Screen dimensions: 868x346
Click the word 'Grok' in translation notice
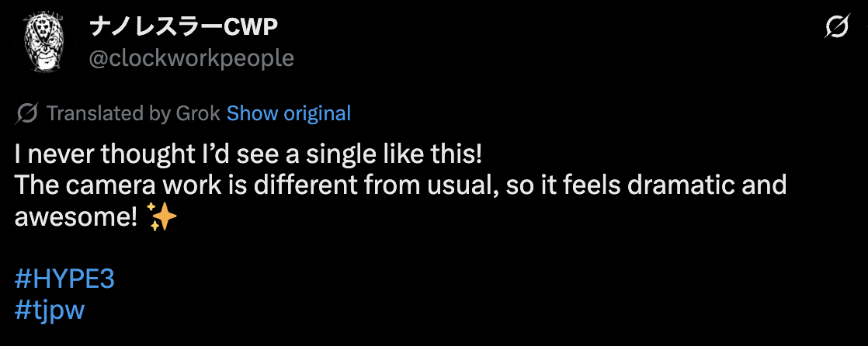[x=198, y=113]
